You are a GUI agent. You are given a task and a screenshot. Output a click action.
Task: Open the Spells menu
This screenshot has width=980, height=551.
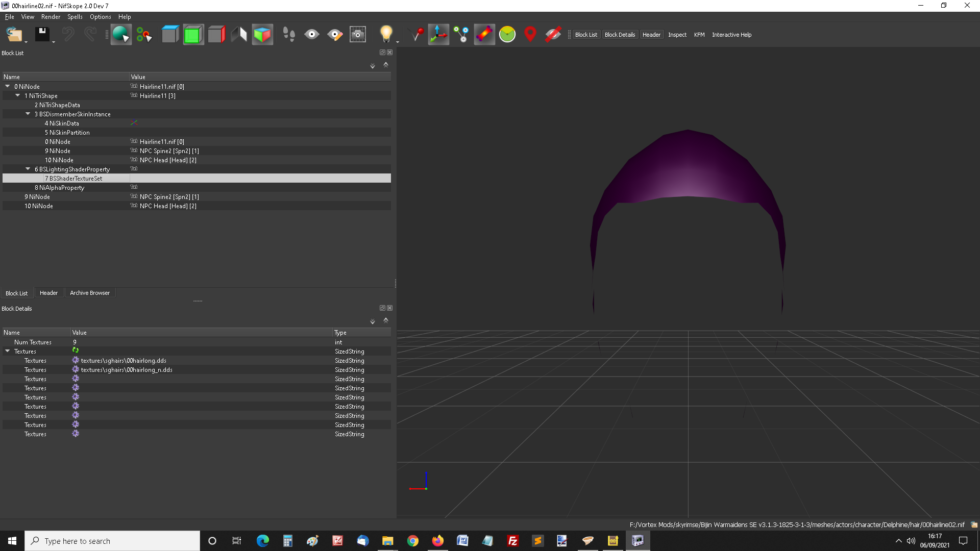(x=75, y=17)
